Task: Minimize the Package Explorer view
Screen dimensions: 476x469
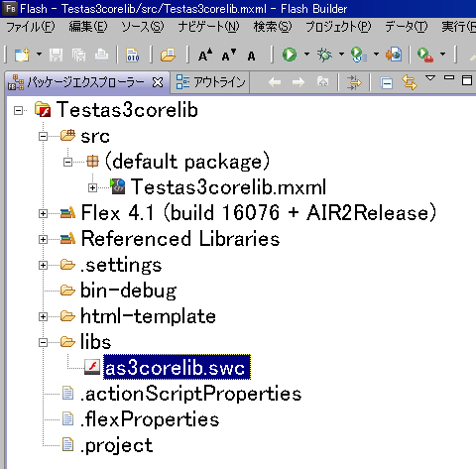Action: [x=449, y=77]
